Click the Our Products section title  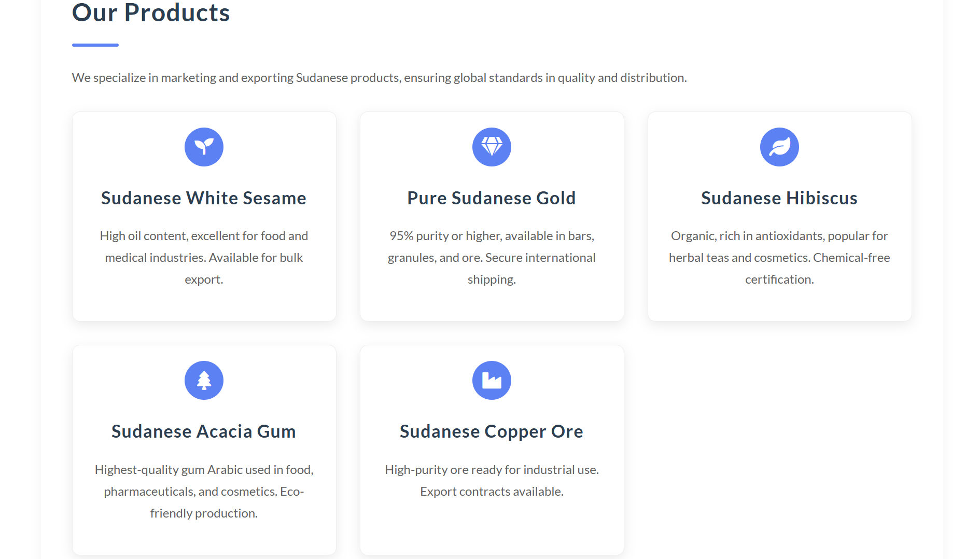[x=151, y=12]
